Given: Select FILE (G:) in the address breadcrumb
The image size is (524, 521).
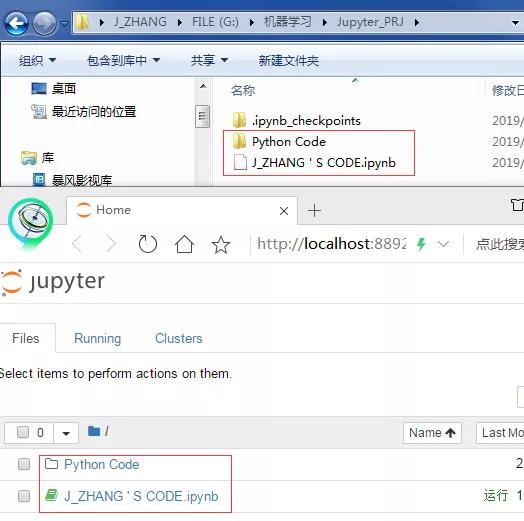Looking at the screenshot, I should click(x=215, y=22).
